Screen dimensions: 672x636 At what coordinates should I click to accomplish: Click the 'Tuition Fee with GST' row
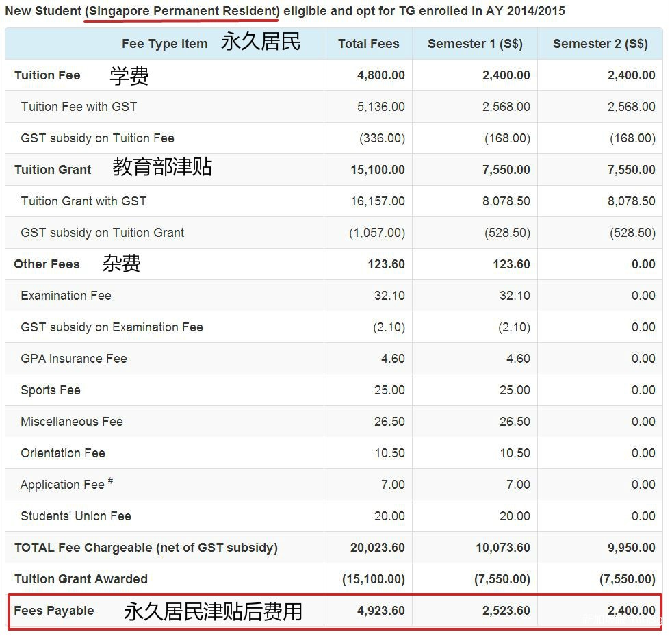pyautogui.click(x=79, y=107)
